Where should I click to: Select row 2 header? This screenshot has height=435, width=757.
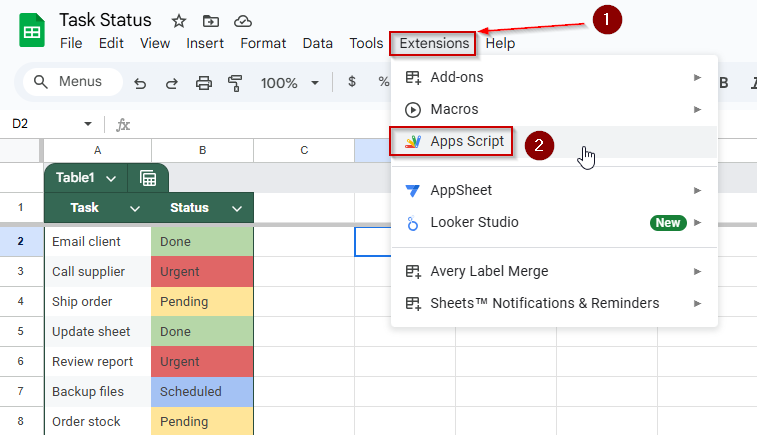(20, 241)
